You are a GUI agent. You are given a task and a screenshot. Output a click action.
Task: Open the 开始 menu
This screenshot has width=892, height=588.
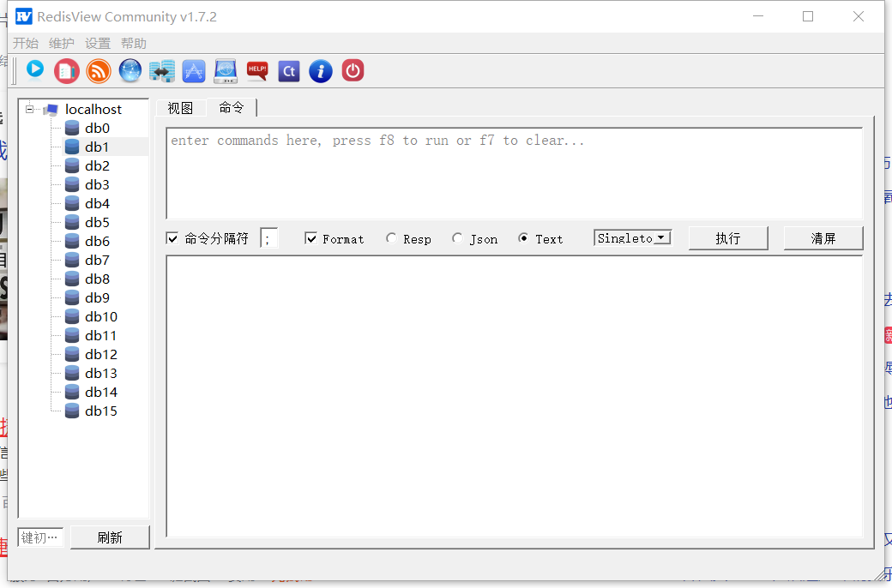pyautogui.click(x=26, y=43)
